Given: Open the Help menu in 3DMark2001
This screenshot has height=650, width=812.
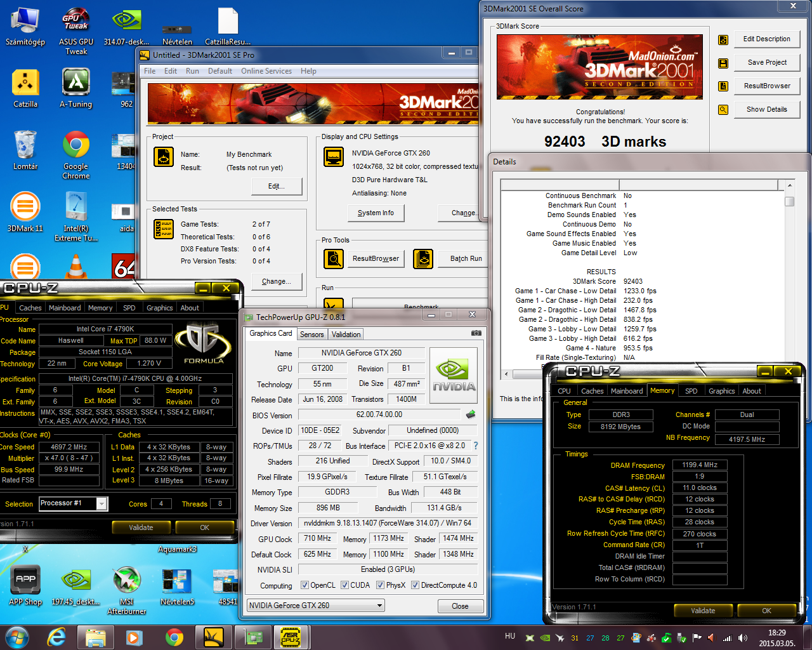Looking at the screenshot, I should click(308, 71).
